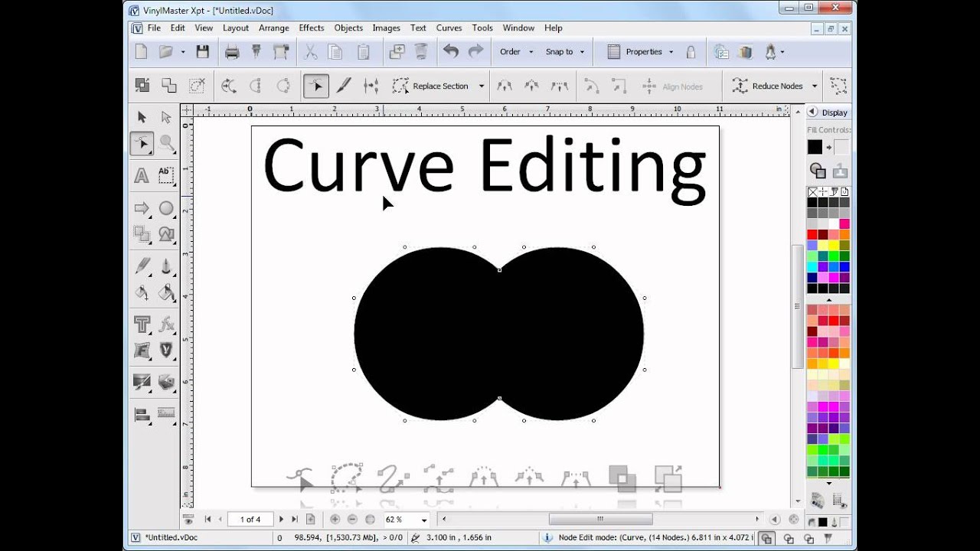The image size is (980, 551).
Task: Select the outlined T text effect tool
Action: click(142, 324)
